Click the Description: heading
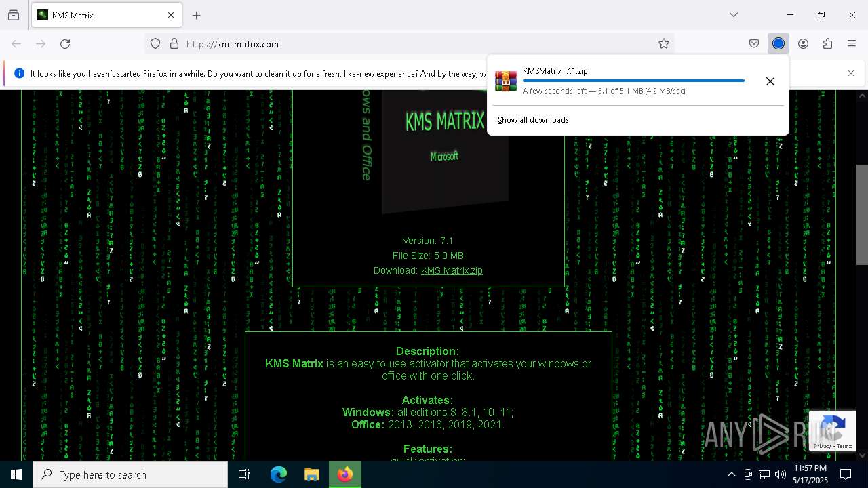The height and width of the screenshot is (488, 868). click(428, 351)
